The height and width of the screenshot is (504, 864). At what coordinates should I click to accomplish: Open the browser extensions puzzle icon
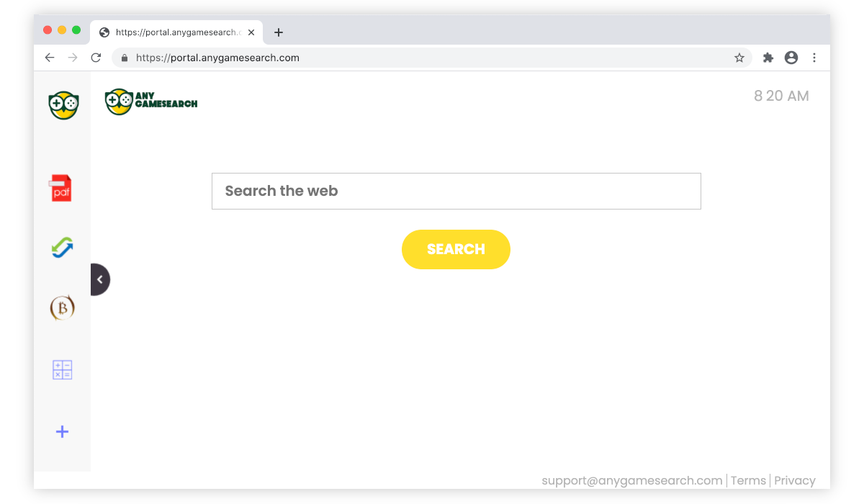tap(768, 58)
